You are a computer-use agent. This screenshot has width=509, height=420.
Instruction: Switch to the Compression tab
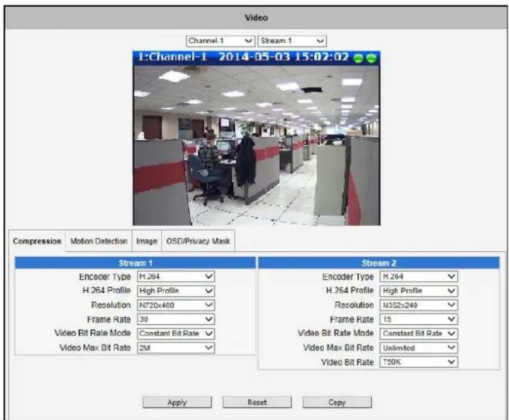(x=37, y=241)
